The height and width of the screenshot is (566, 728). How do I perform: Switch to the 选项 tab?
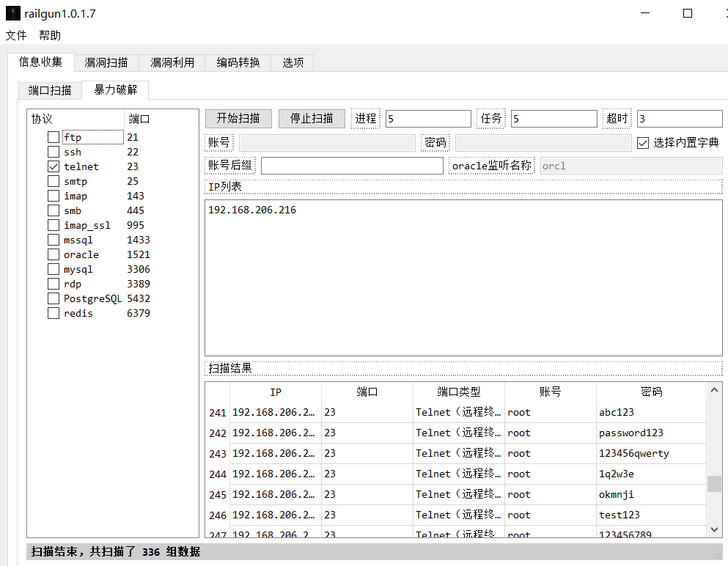[292, 62]
